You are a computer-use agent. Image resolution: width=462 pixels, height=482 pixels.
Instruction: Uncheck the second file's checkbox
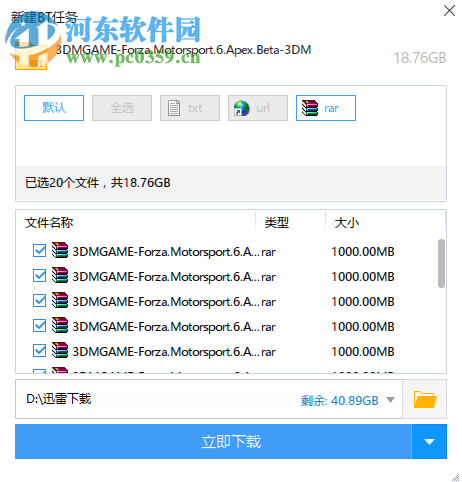click(40, 276)
